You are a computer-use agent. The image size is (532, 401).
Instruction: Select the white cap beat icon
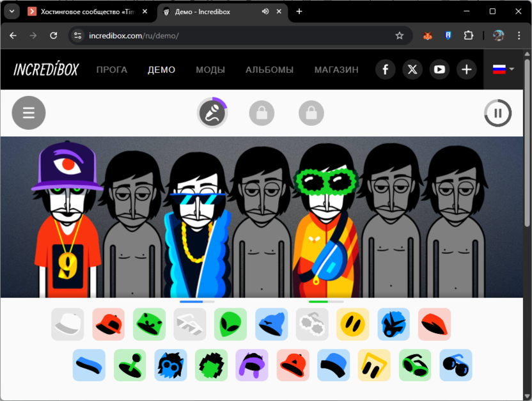point(67,324)
